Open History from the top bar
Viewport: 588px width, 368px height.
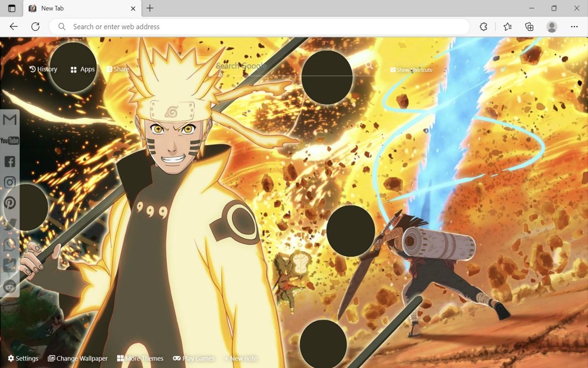click(x=43, y=69)
